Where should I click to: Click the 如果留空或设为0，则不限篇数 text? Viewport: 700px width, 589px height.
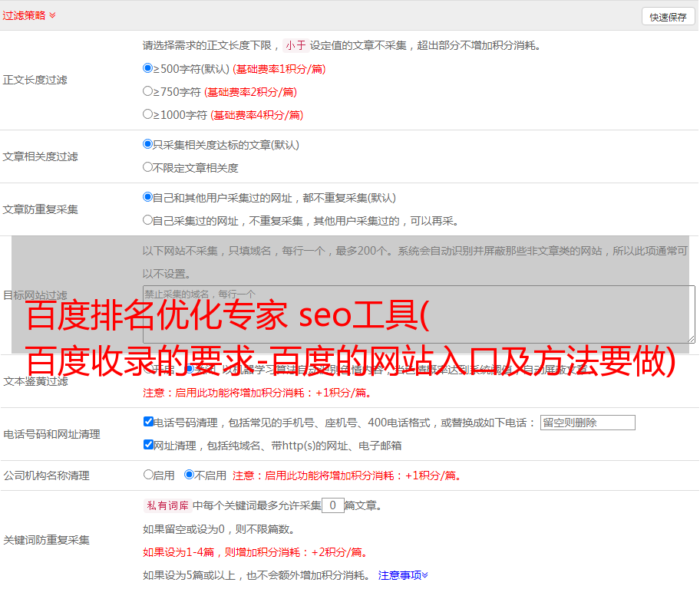pyautogui.click(x=219, y=530)
